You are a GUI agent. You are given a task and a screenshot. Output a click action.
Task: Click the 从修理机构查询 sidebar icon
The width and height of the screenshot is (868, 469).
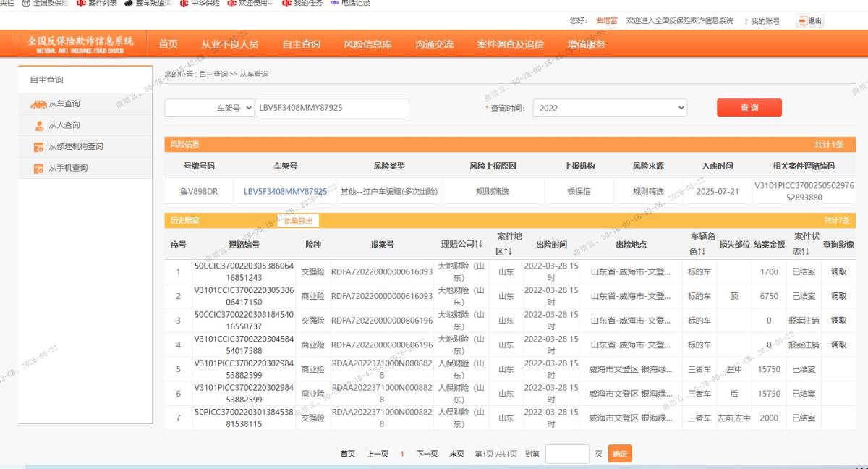click(39, 147)
